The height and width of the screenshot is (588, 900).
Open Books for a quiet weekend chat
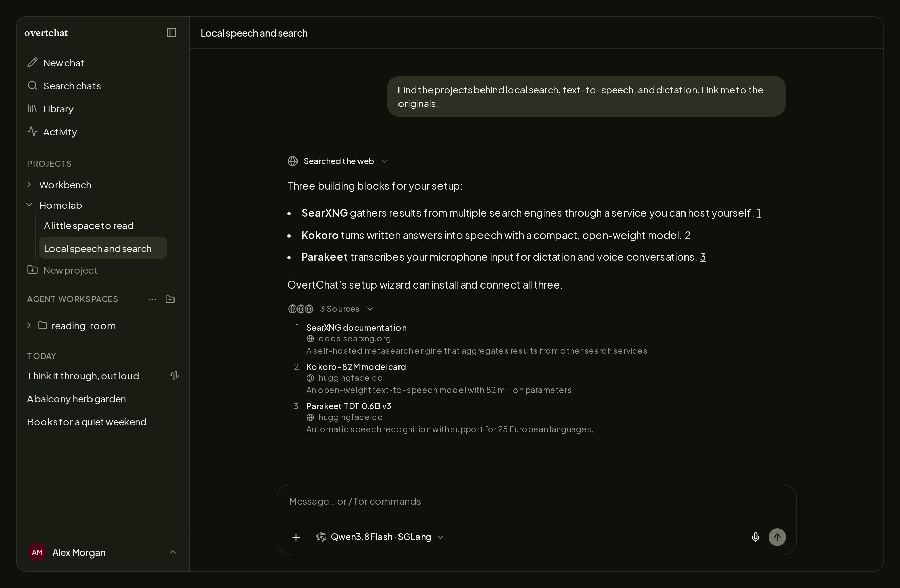click(87, 422)
